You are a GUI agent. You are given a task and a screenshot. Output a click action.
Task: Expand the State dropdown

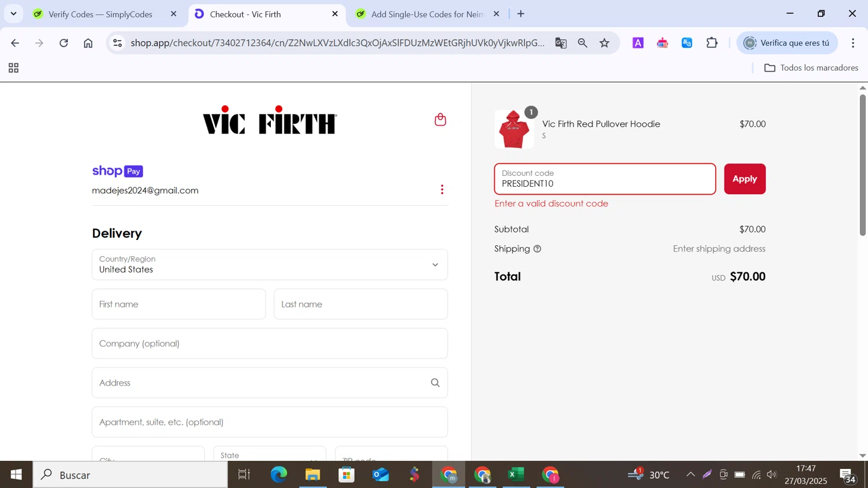pos(270,453)
